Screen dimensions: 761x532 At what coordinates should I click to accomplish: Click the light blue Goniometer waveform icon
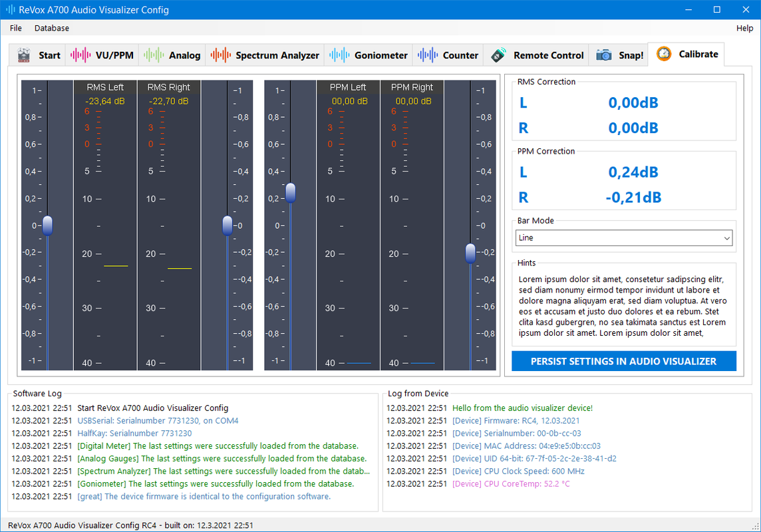tap(339, 55)
